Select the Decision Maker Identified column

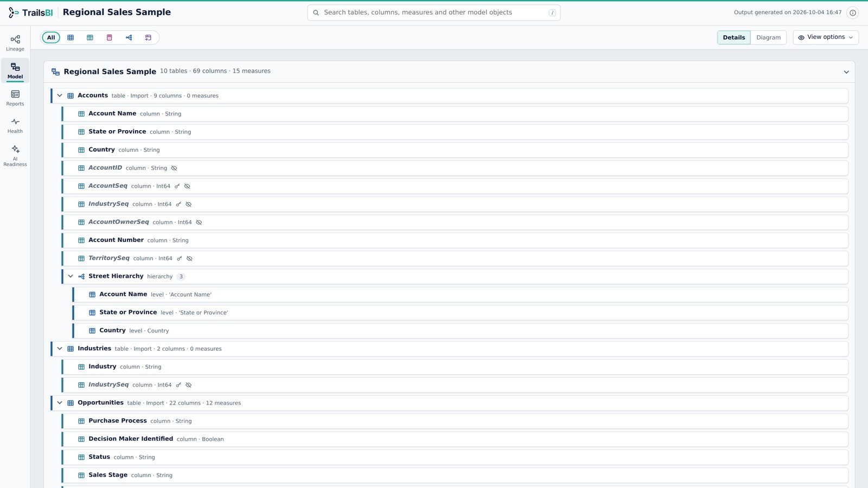click(455, 439)
